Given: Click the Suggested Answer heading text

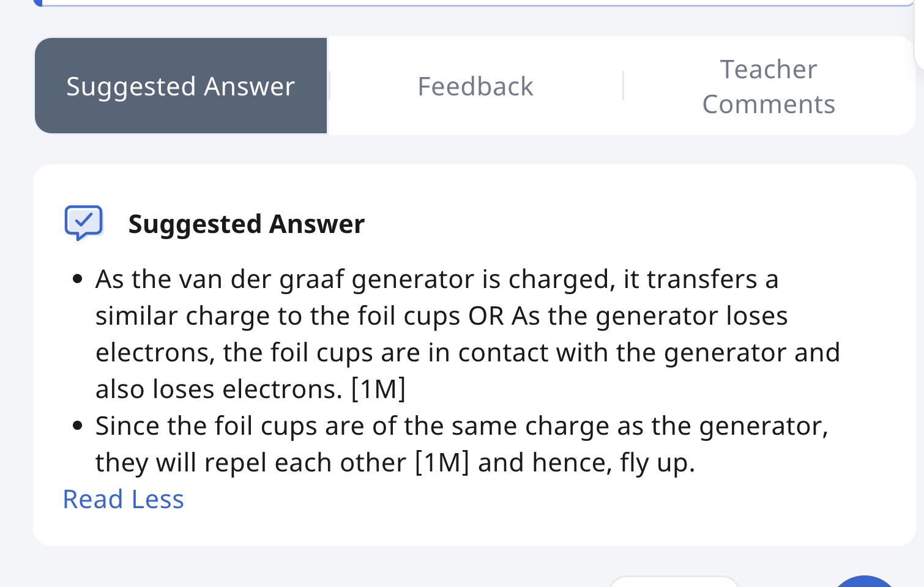Looking at the screenshot, I should point(246,223).
